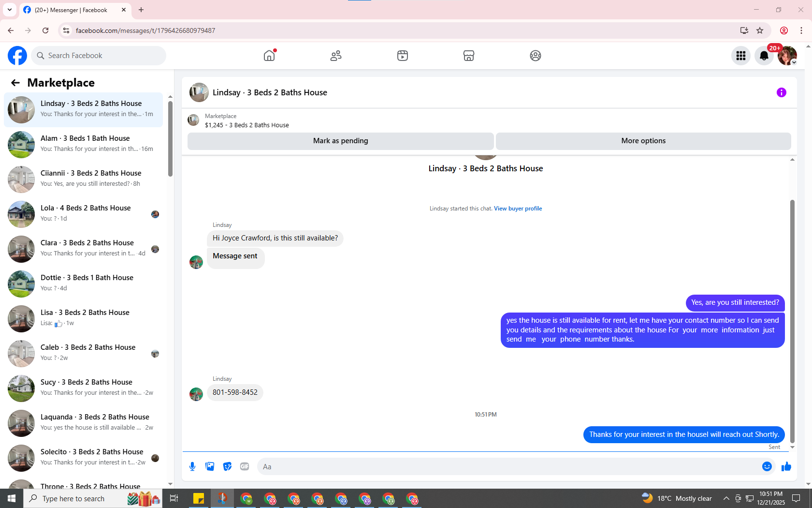
Task: Open Clara 3 Beds 2 Baths House chat
Action: click(84, 249)
